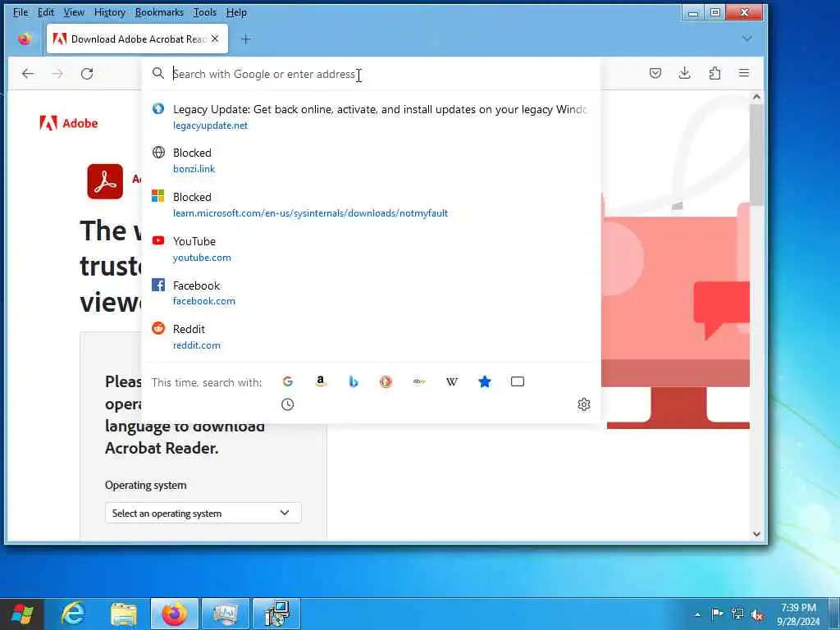Open the Firefox hamburger application menu

(743, 73)
